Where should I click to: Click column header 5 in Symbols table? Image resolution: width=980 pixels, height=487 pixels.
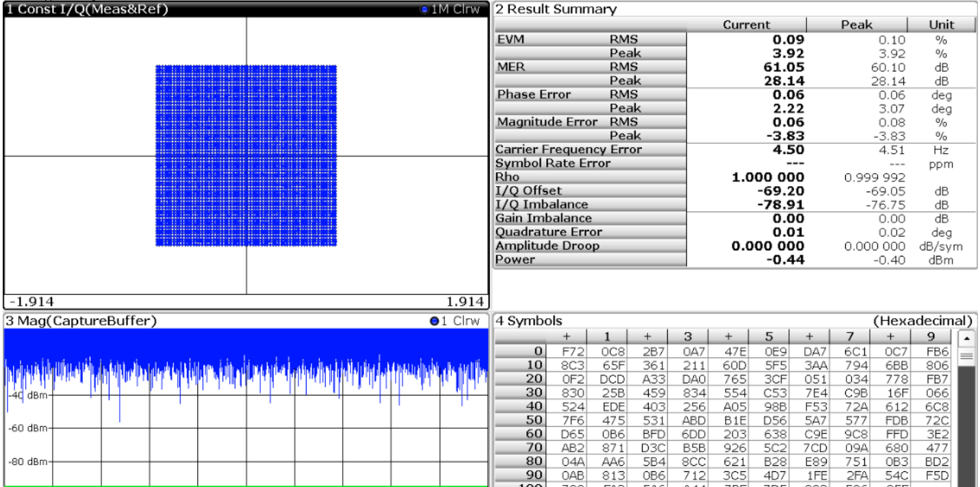pyautogui.click(x=769, y=337)
